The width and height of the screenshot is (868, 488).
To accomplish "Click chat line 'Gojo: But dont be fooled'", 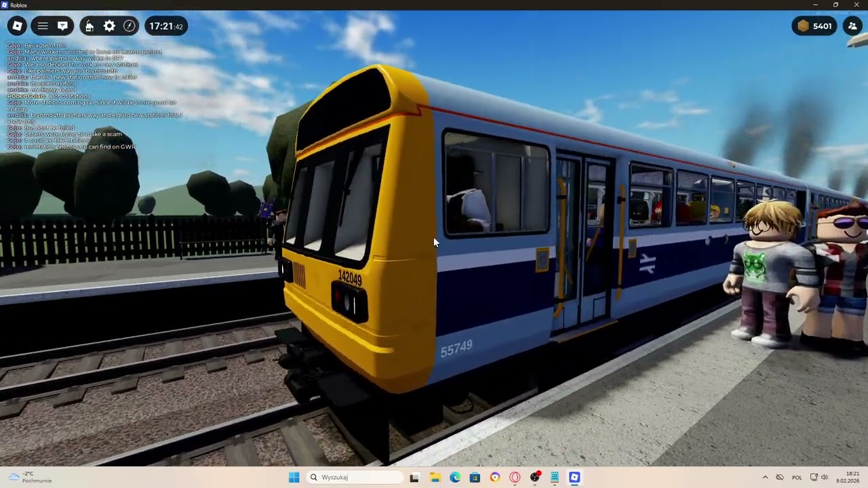I will tap(41, 127).
